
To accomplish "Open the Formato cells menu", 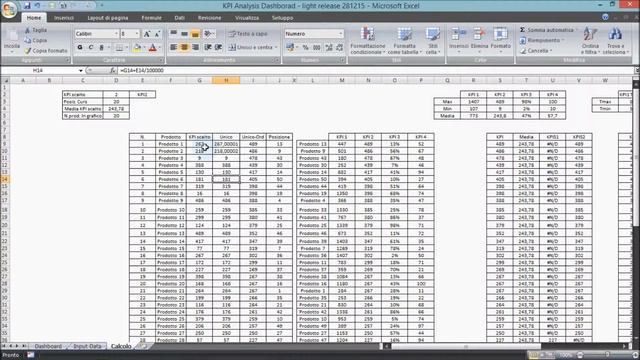I will [500, 41].
